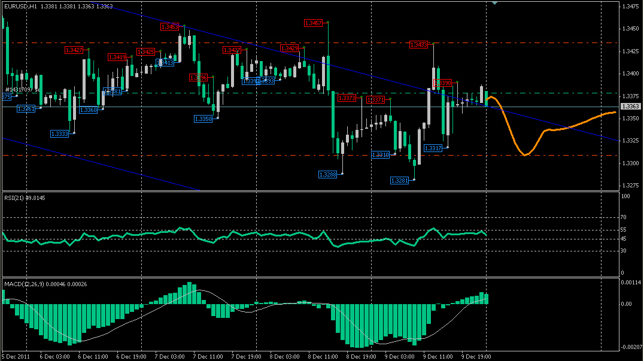The width and height of the screenshot is (644, 361).
Task: Click the blue 1.3361 low label
Action: (x=26, y=109)
